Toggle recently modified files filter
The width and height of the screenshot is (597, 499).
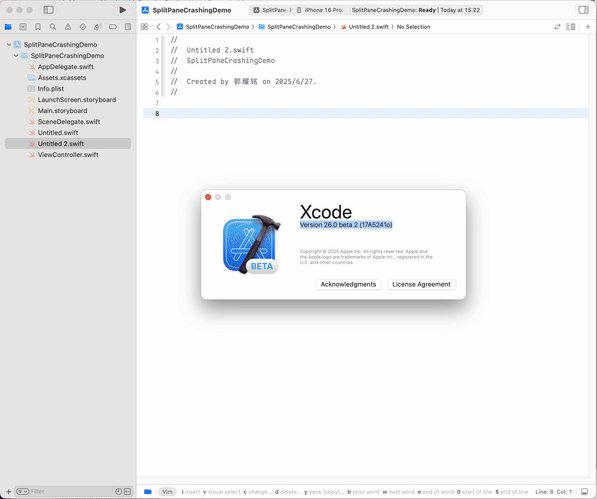pyautogui.click(x=118, y=492)
